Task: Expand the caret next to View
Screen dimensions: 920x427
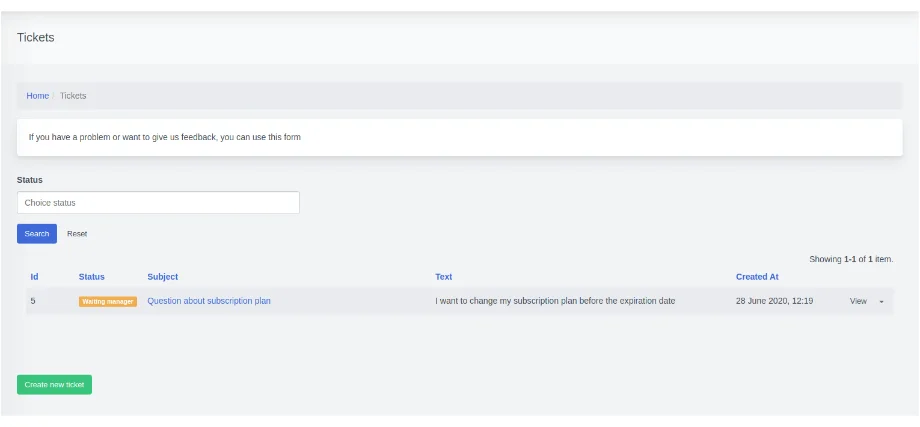Action: coord(881,302)
